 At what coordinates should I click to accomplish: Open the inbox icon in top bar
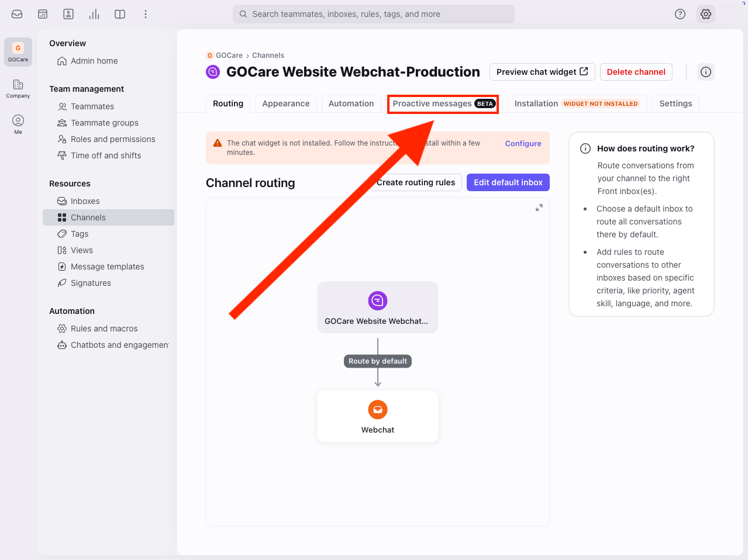pos(17,14)
